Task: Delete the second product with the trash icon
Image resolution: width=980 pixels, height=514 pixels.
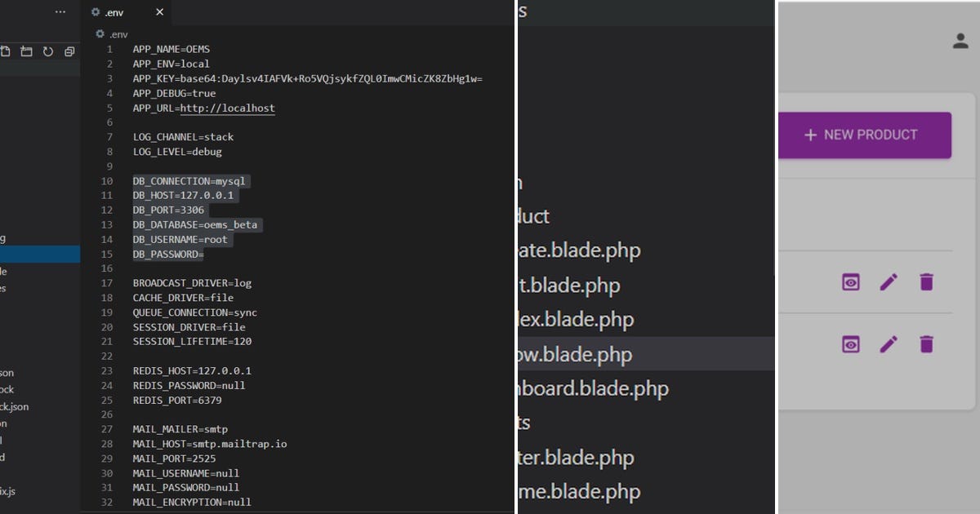Action: [x=926, y=344]
